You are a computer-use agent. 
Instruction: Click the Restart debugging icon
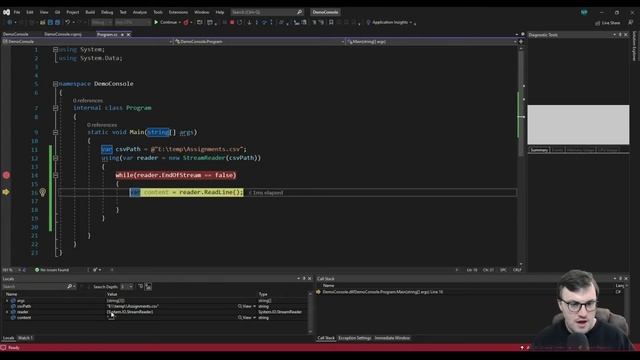(240, 22)
